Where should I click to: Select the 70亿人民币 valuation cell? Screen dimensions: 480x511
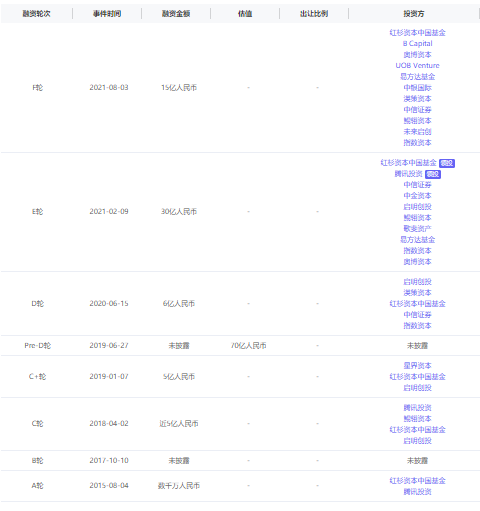click(248, 346)
